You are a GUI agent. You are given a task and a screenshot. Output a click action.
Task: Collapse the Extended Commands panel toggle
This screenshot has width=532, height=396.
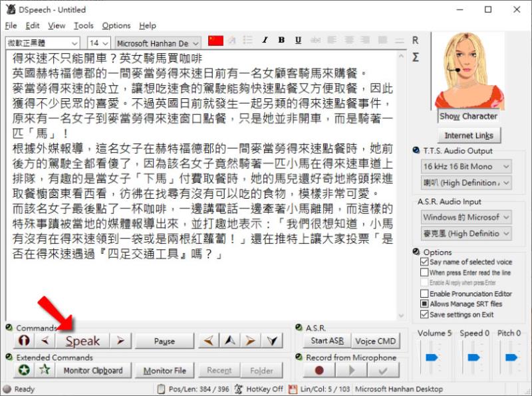click(x=9, y=357)
